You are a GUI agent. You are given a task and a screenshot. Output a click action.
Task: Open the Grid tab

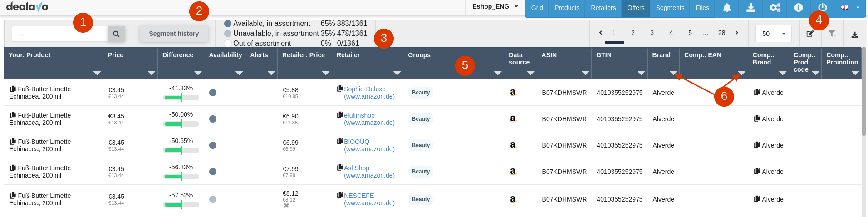tap(537, 8)
